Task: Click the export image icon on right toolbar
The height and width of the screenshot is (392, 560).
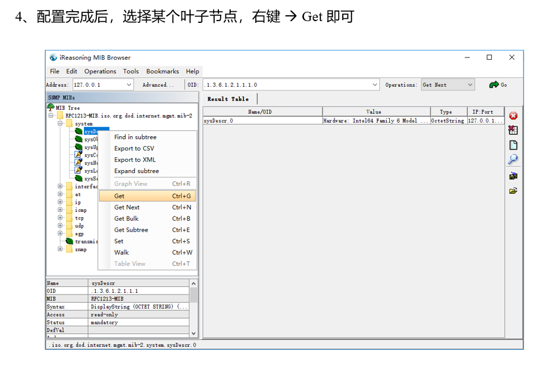Action: point(513,175)
